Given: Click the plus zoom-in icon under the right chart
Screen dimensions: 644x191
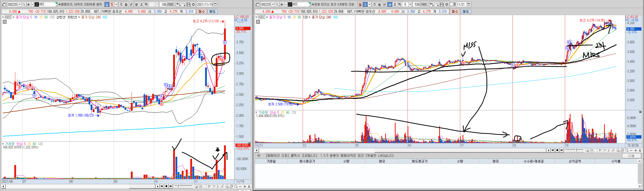Looking at the screenshot, I should (636, 151).
